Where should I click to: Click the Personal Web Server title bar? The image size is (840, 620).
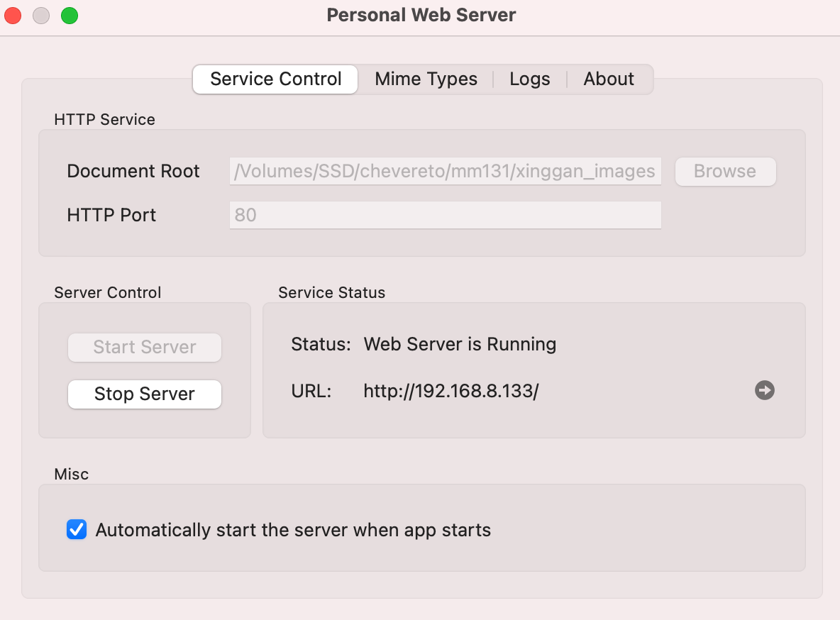(421, 15)
